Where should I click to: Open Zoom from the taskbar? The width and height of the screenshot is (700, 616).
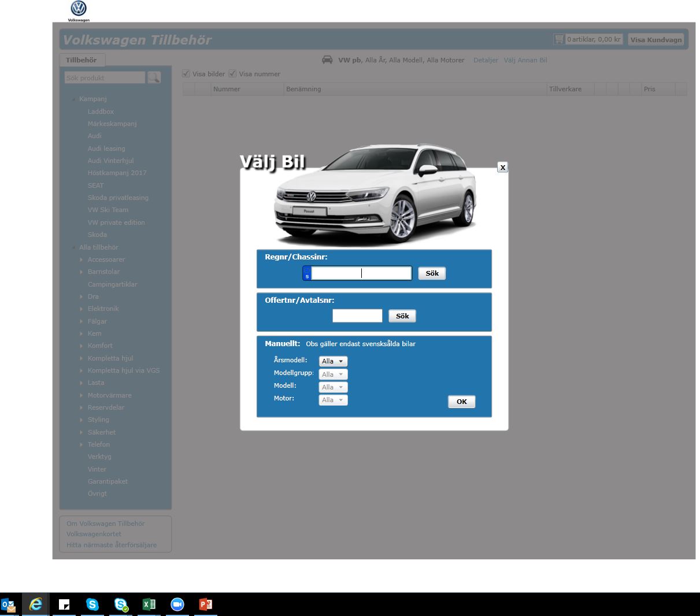click(177, 604)
